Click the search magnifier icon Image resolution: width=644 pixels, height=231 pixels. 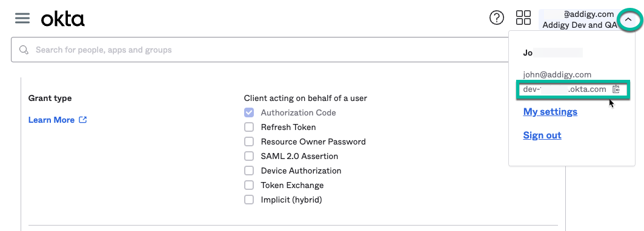coord(24,50)
